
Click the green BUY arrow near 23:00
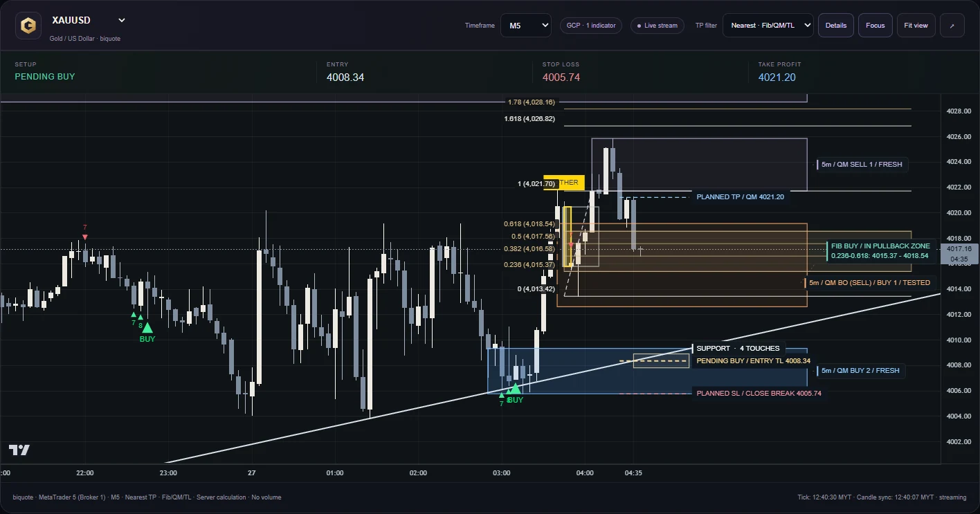click(x=147, y=327)
